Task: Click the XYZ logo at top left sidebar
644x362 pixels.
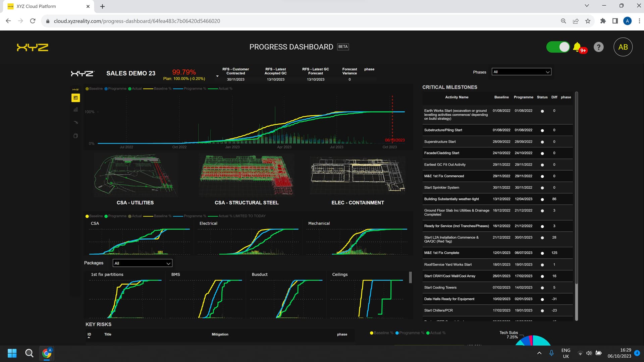Action: click(75, 89)
